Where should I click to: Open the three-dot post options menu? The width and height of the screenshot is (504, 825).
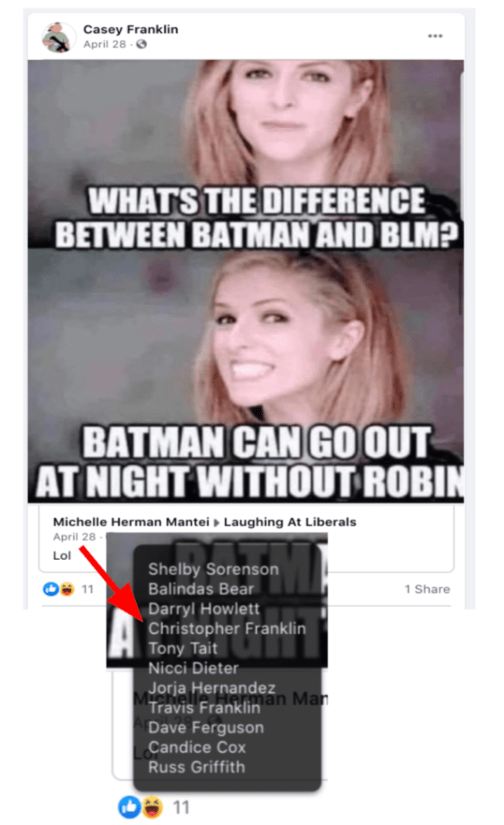coord(435,35)
